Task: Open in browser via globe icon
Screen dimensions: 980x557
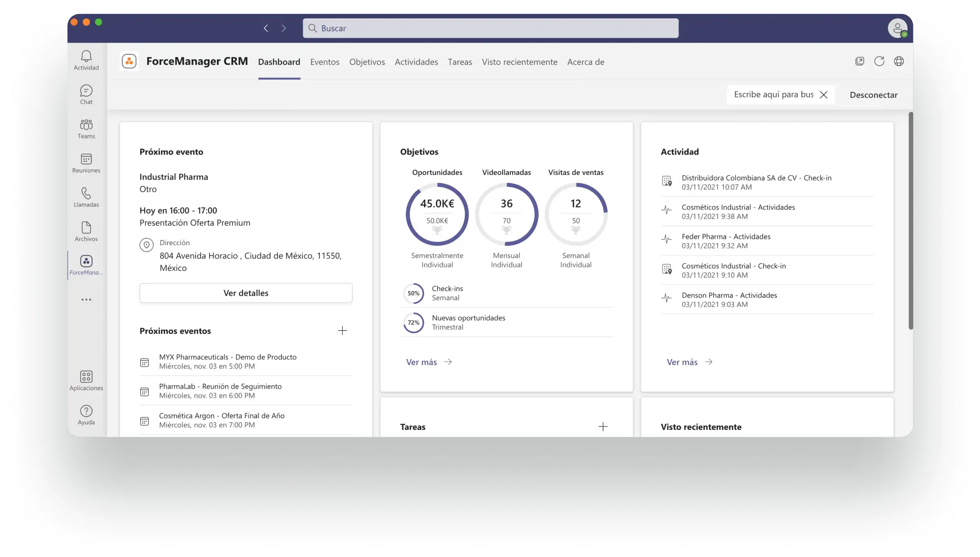Action: pos(899,61)
